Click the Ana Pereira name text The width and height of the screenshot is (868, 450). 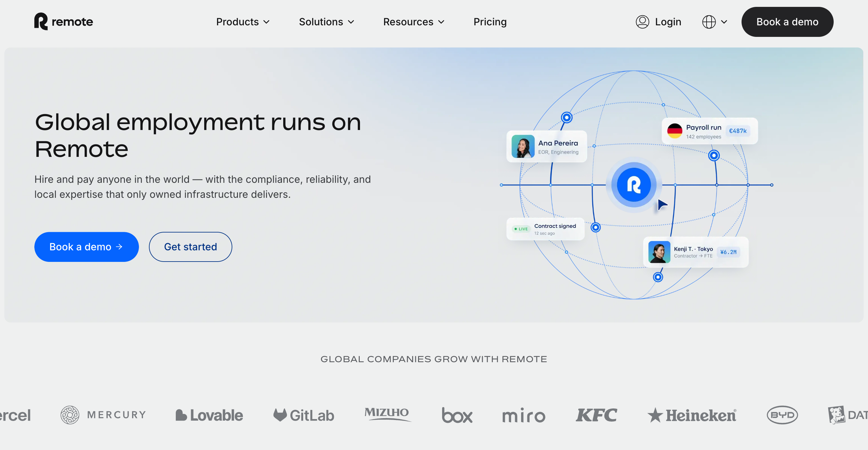click(x=558, y=143)
